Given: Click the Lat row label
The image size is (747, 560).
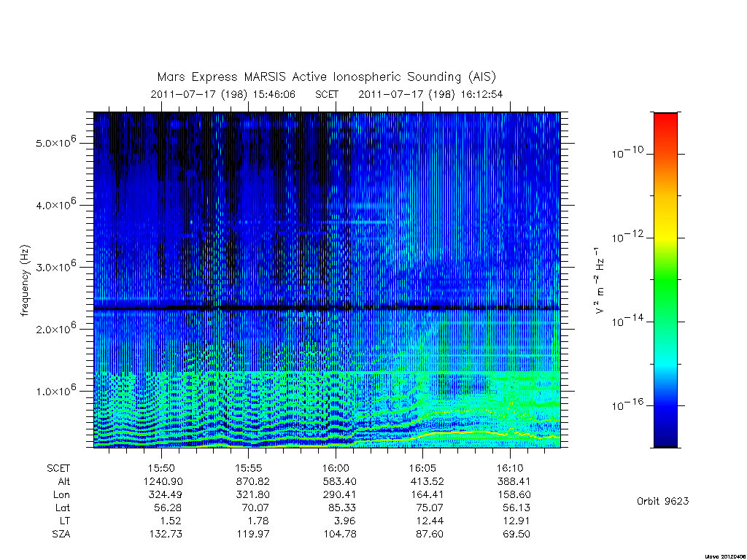Looking at the screenshot, I should pyautogui.click(x=63, y=507).
